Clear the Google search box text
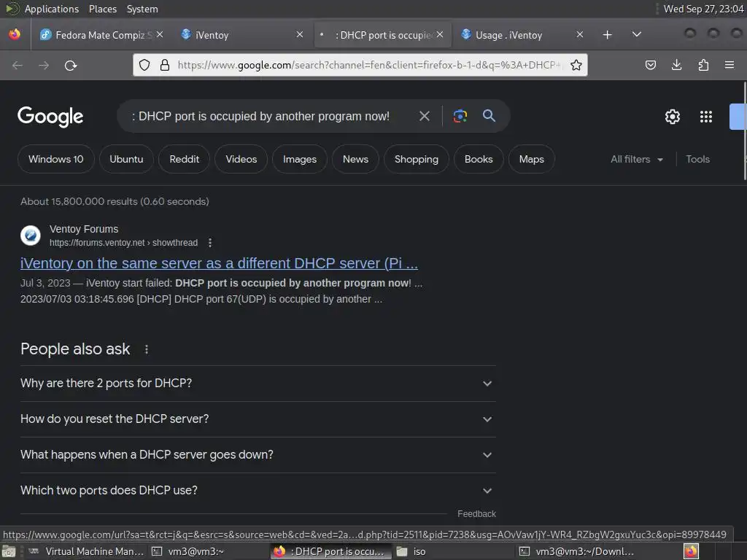Viewport: 747px width, 560px height. 424,116
